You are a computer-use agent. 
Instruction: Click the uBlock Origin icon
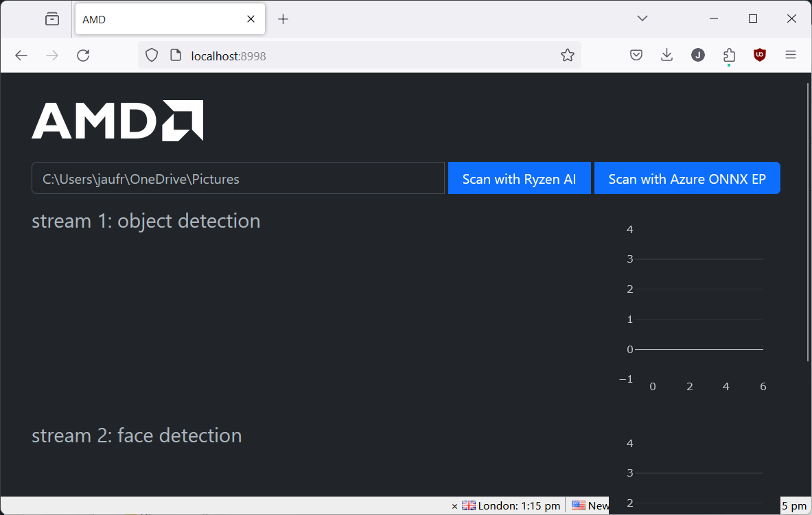point(760,55)
